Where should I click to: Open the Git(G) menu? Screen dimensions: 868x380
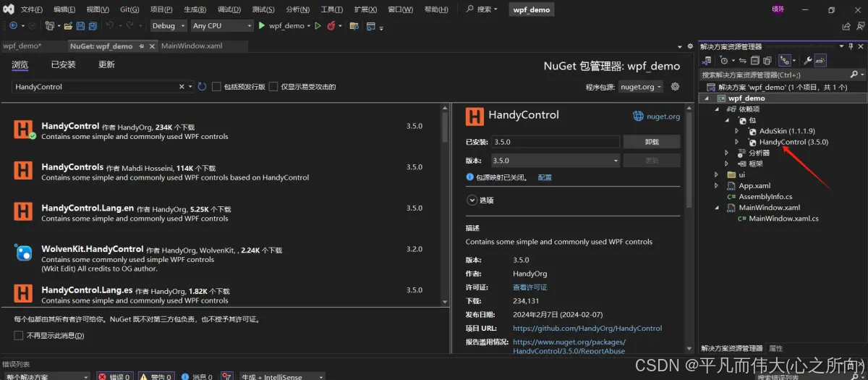click(129, 9)
